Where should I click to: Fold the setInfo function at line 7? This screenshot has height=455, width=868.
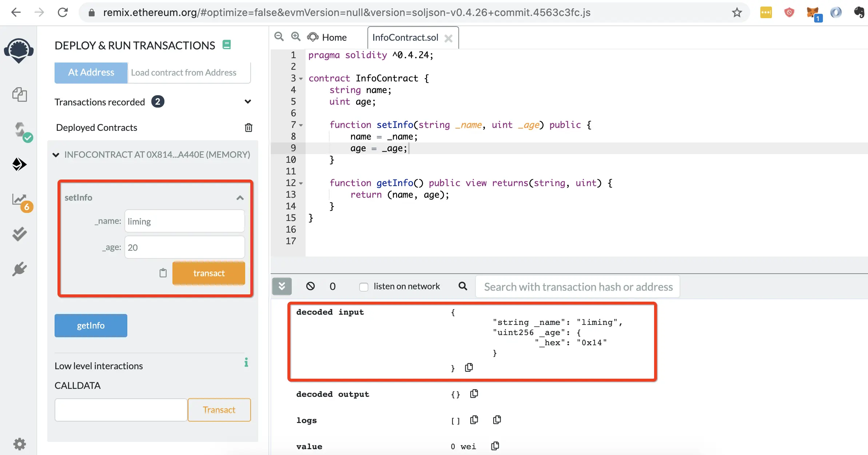(301, 125)
